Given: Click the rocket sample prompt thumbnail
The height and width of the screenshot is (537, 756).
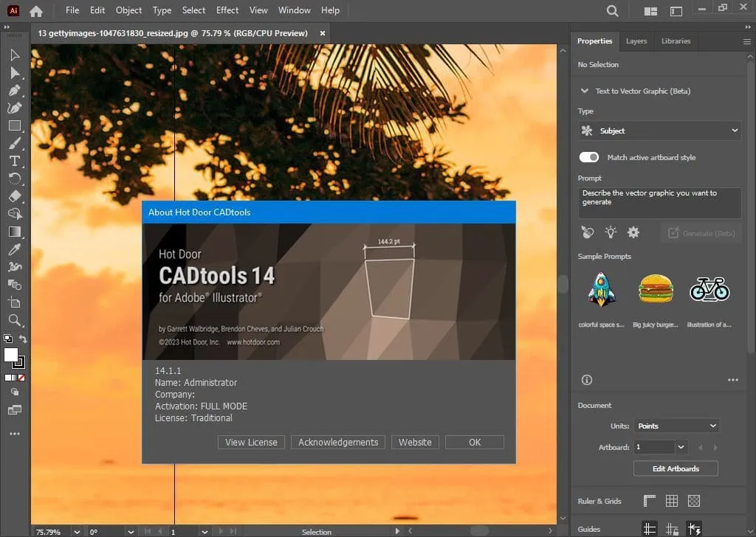Looking at the screenshot, I should [x=600, y=288].
